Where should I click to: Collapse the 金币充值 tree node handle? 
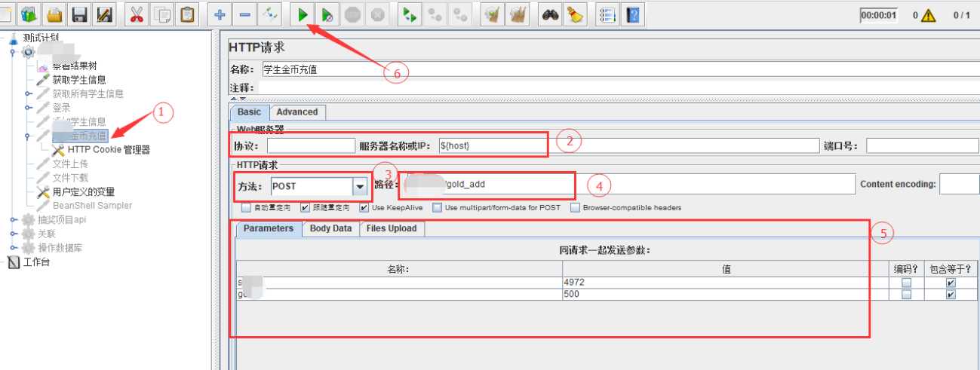(29, 136)
